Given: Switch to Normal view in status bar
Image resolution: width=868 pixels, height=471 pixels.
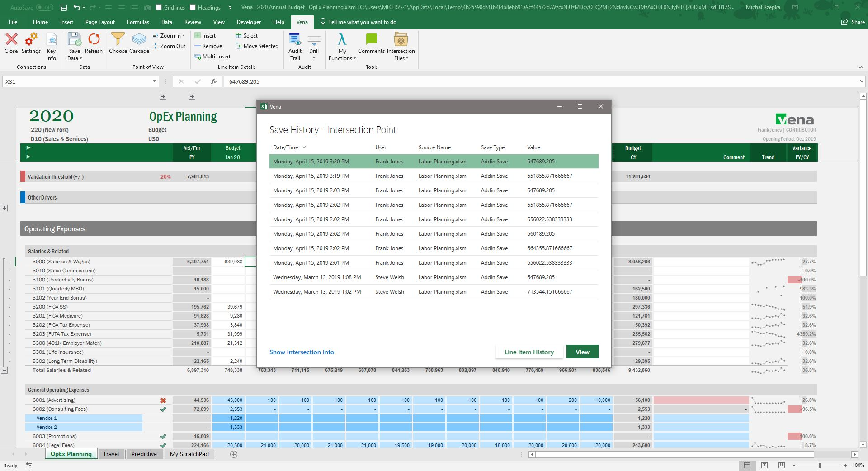Looking at the screenshot, I should [747, 465].
